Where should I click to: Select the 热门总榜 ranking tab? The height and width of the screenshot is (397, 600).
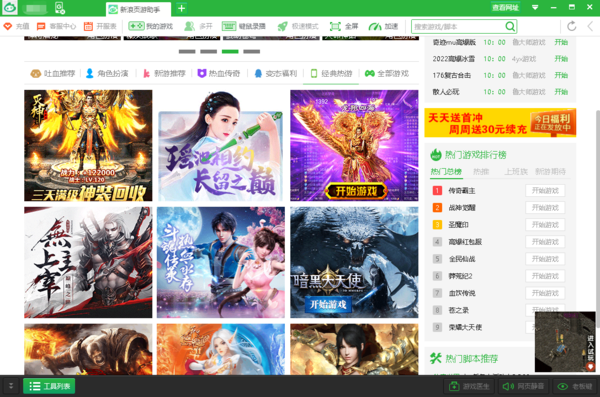coord(446,172)
